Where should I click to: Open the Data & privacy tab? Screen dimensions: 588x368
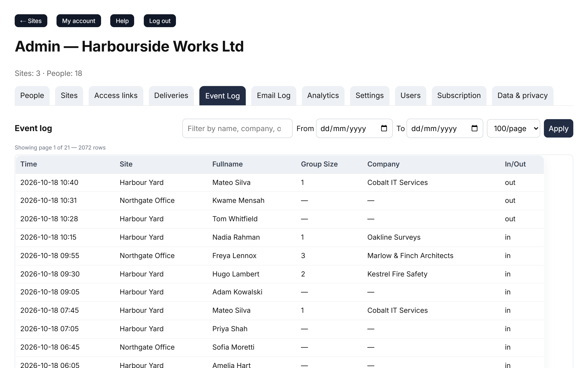coord(522,95)
